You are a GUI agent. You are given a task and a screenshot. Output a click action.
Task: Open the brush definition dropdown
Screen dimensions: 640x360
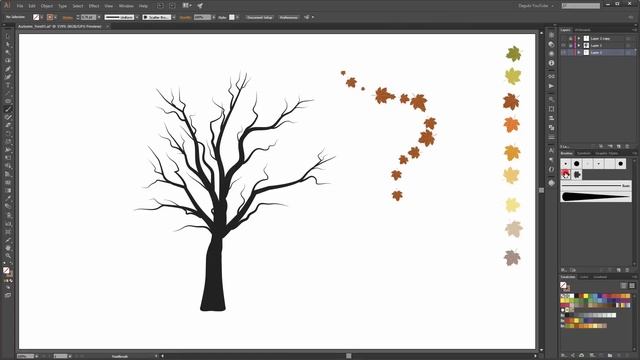pos(173,17)
